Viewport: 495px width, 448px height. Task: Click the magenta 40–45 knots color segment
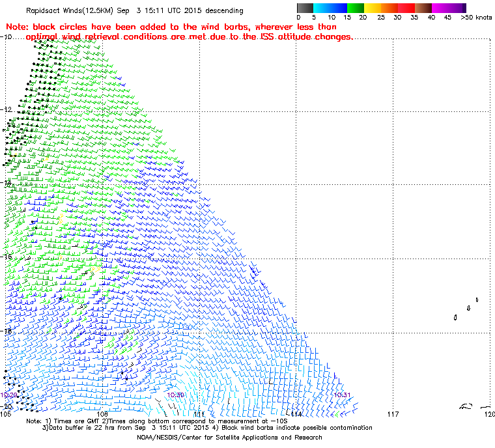(x=440, y=8)
